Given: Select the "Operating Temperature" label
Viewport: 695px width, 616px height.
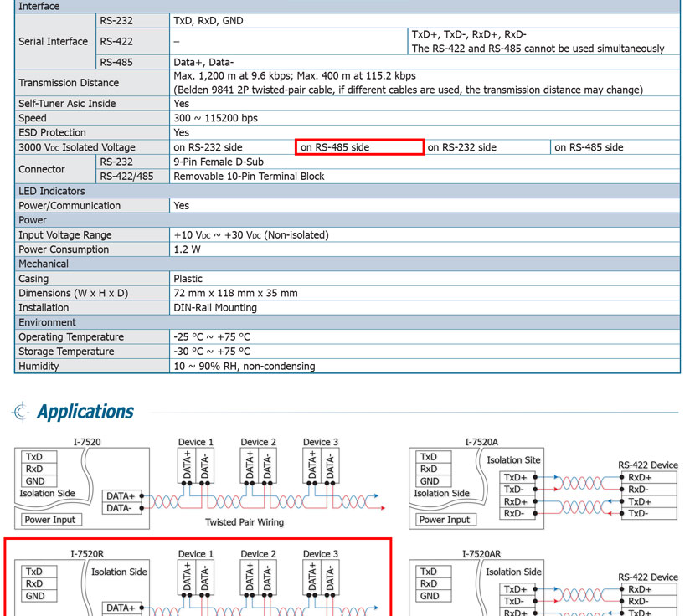Looking at the screenshot, I should [71, 336].
